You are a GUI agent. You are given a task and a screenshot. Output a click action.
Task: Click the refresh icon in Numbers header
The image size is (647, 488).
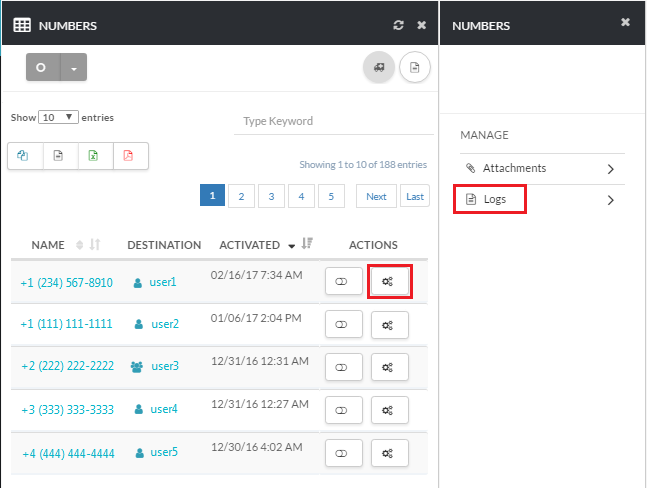coord(399,25)
